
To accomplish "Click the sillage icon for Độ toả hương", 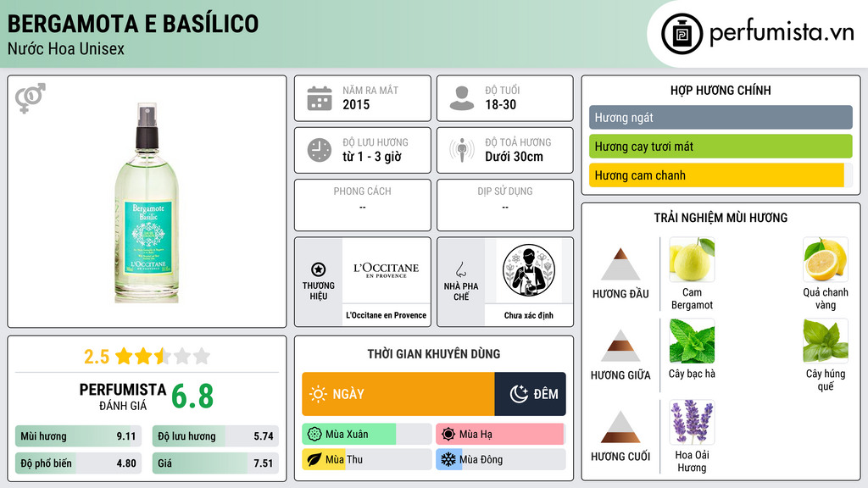I will coord(462,150).
